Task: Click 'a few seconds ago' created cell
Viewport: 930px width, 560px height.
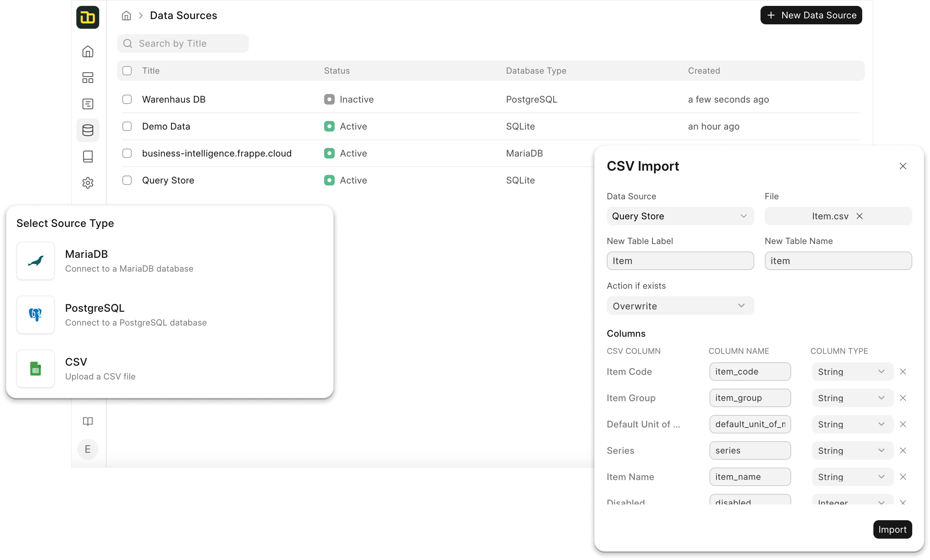Action: click(728, 100)
